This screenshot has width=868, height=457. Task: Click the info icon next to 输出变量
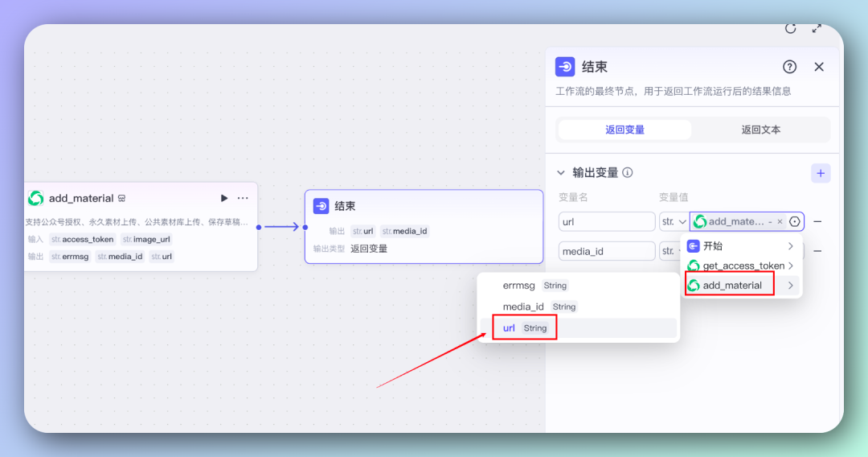click(x=627, y=173)
